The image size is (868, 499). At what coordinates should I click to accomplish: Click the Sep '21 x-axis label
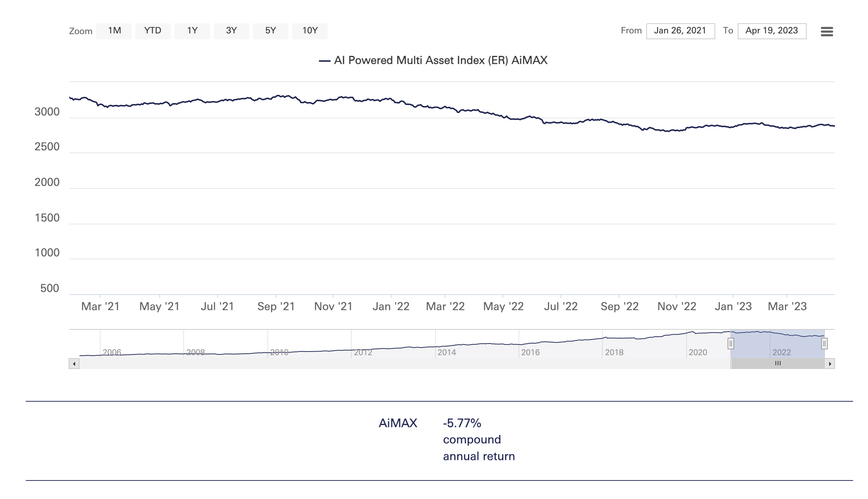(x=276, y=307)
